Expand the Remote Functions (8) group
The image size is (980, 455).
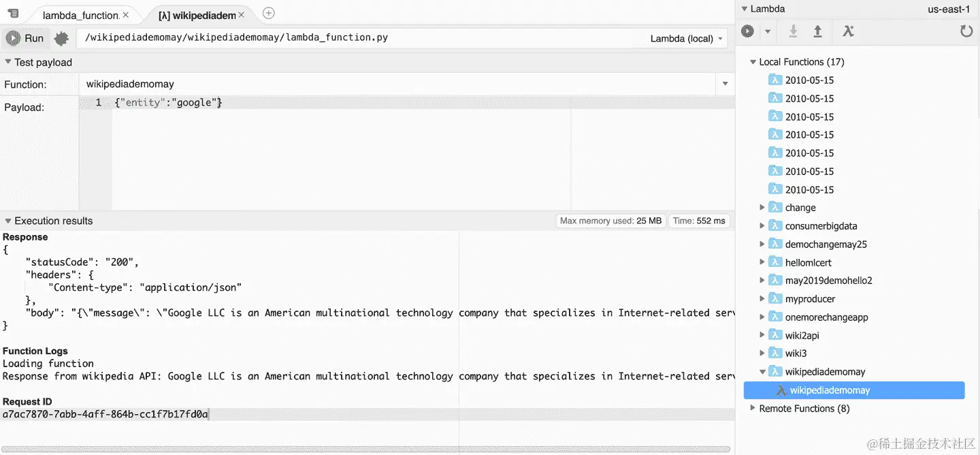(x=753, y=408)
